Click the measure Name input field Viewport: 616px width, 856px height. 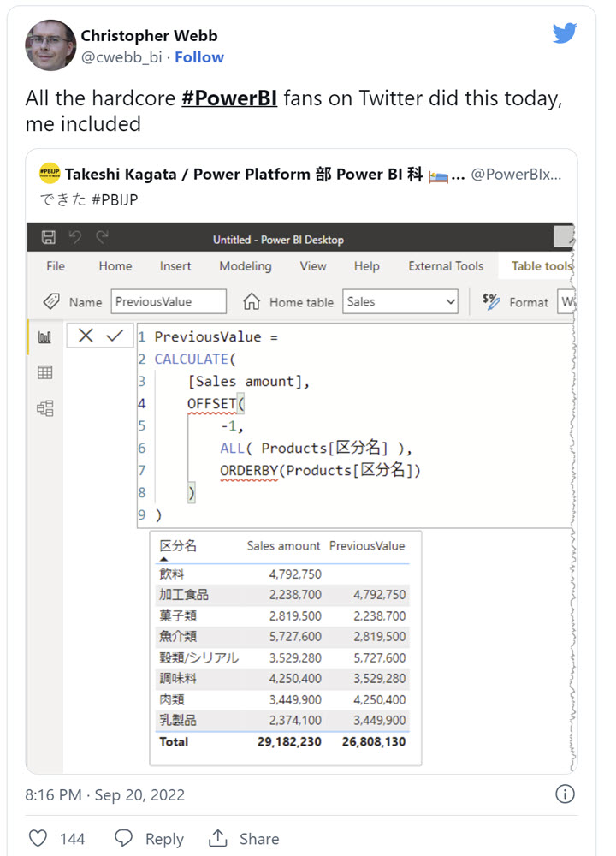(x=169, y=301)
